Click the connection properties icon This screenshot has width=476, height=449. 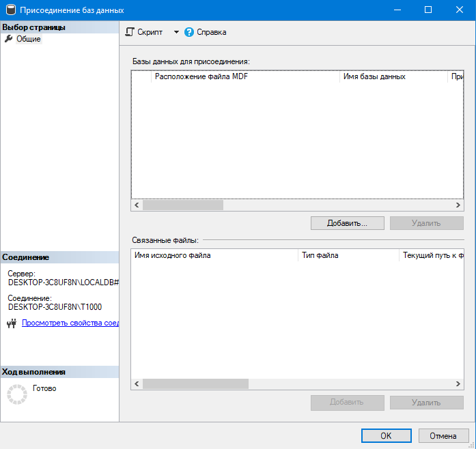pos(11,323)
